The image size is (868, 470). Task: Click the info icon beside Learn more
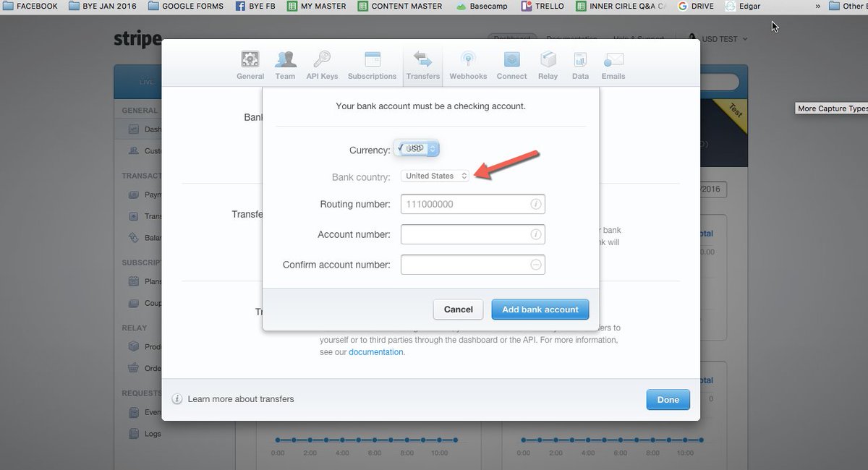[x=177, y=399]
